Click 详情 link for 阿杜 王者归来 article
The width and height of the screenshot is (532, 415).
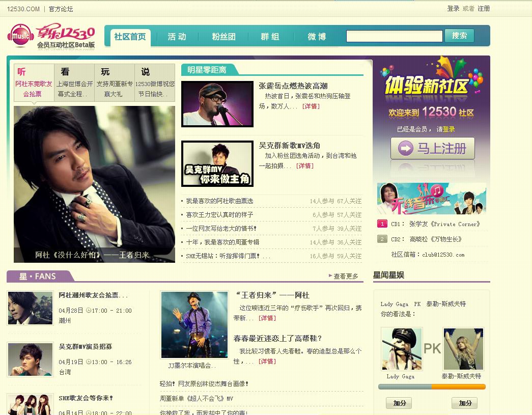point(267,318)
